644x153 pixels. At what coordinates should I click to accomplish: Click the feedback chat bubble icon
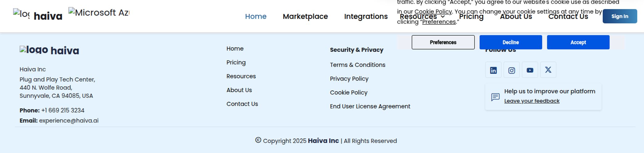[495, 97]
